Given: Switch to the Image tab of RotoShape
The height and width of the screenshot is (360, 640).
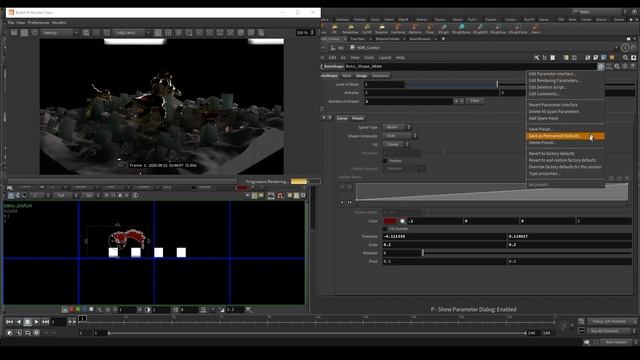Looking at the screenshot, I should point(361,76).
